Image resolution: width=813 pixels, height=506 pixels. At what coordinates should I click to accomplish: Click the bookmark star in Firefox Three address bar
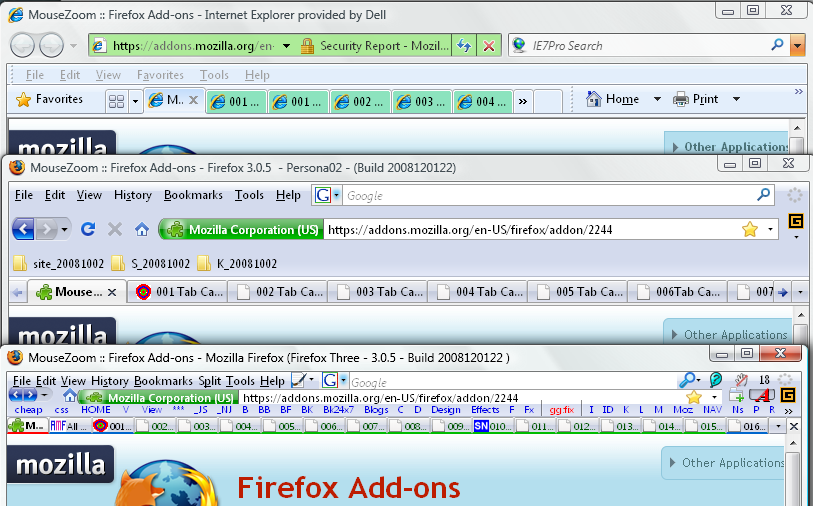tap(693, 397)
